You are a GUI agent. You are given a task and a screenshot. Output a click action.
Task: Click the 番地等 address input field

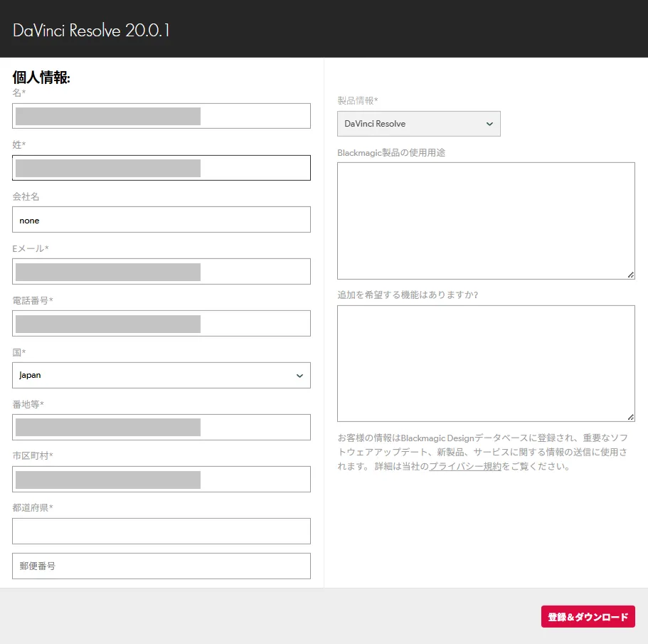pyautogui.click(x=161, y=427)
